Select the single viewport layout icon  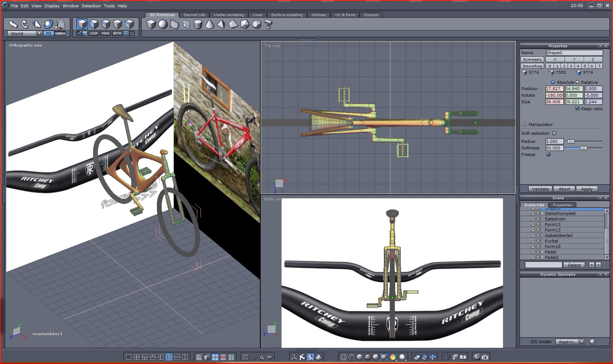coord(129,357)
